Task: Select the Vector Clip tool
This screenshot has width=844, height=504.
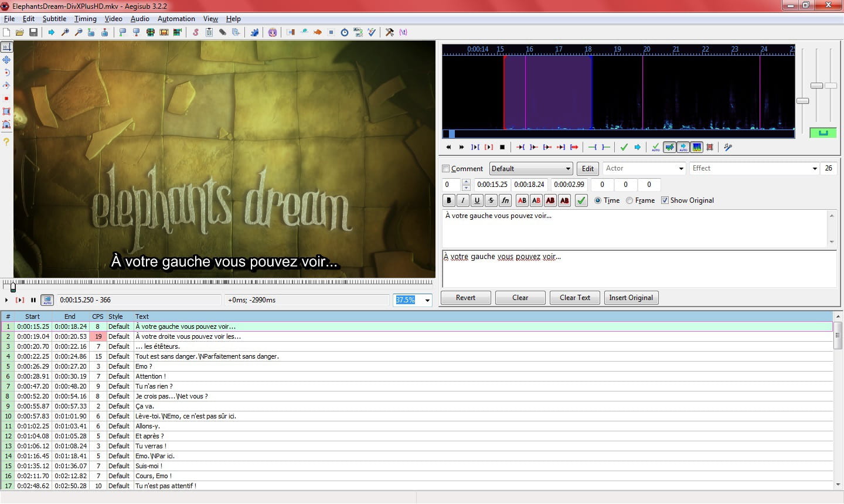Action: [6, 124]
